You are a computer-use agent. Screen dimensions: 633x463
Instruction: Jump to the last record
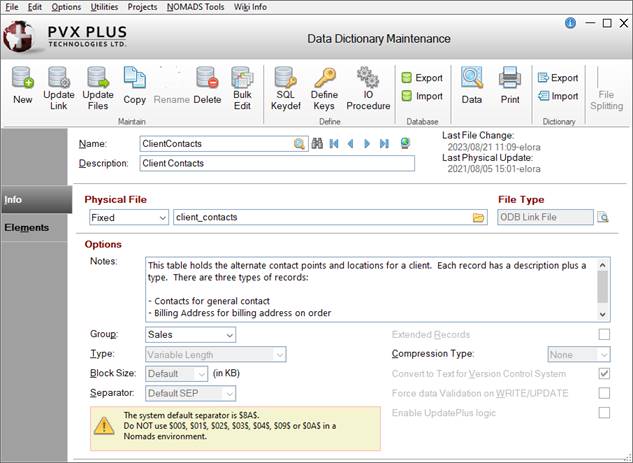384,143
